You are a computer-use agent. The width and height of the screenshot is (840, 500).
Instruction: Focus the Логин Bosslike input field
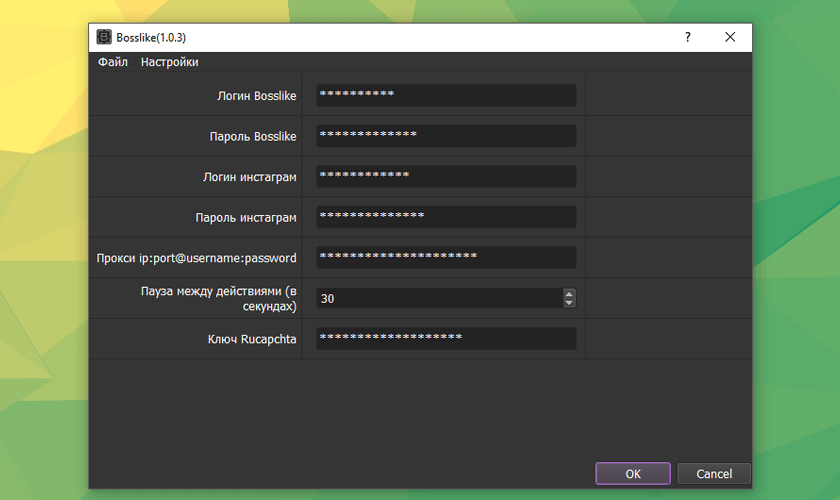tap(446, 95)
